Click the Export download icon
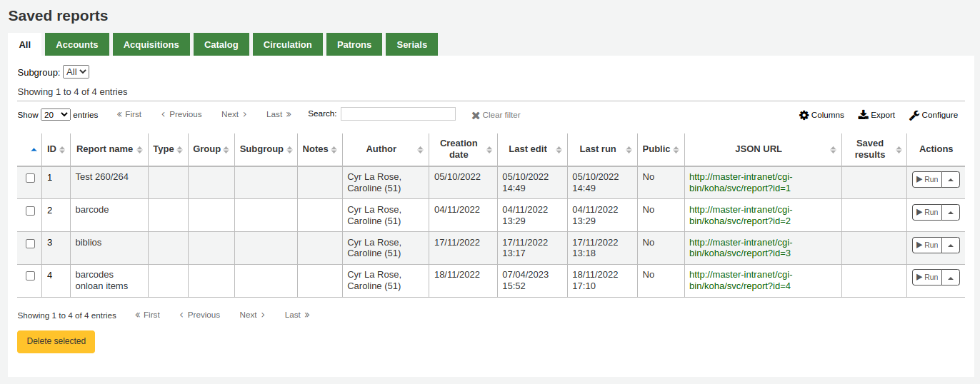The width and height of the screenshot is (980, 384). pos(863,115)
